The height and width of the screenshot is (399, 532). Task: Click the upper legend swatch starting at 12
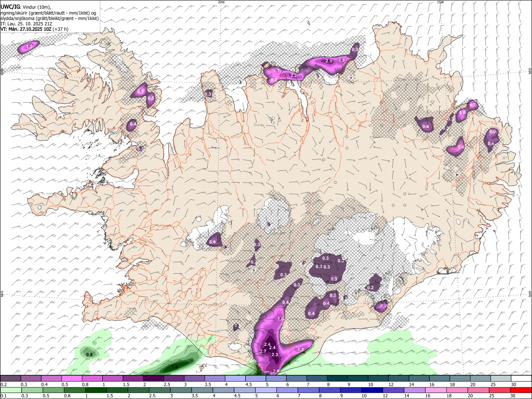tap(398, 379)
